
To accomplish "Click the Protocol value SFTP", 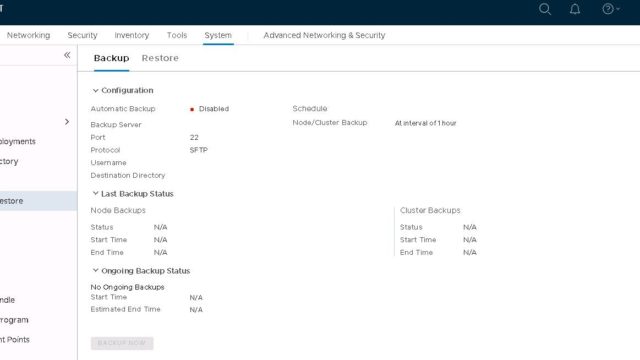I will [199, 150].
